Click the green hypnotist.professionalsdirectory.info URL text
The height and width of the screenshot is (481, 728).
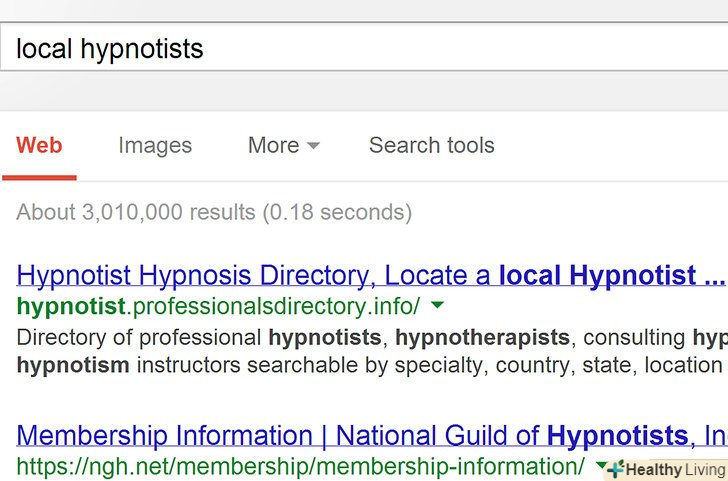tap(218, 305)
